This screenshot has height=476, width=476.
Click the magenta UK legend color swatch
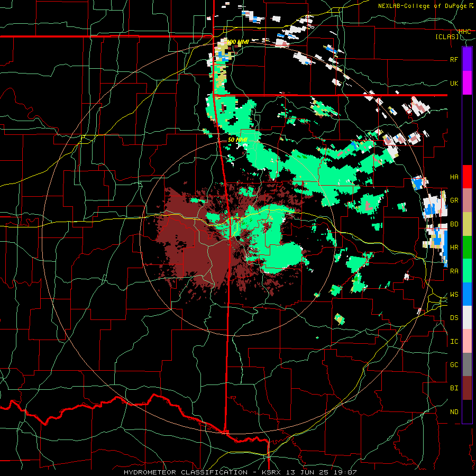click(x=467, y=83)
